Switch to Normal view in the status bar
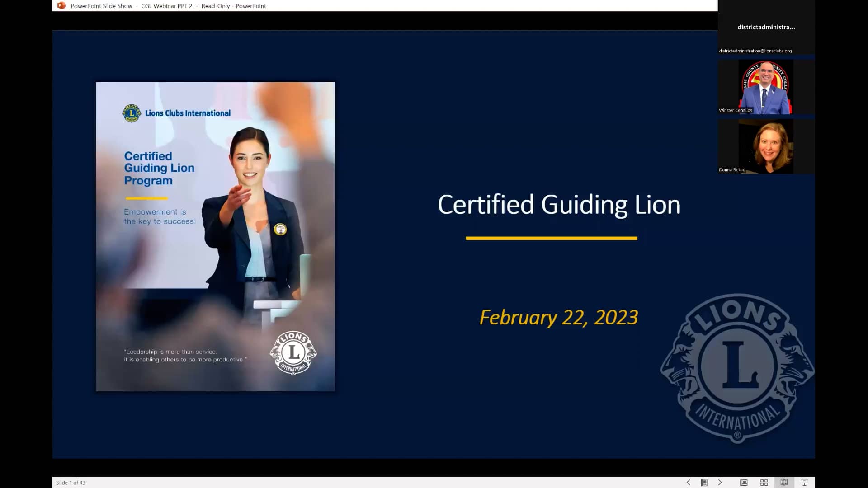Image resolution: width=868 pixels, height=488 pixels. pyautogui.click(x=744, y=482)
